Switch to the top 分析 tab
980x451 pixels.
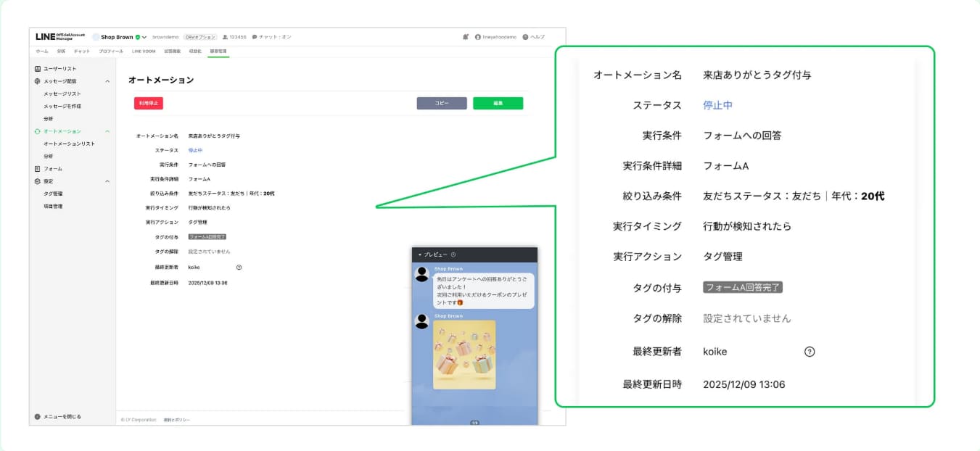pyautogui.click(x=61, y=51)
